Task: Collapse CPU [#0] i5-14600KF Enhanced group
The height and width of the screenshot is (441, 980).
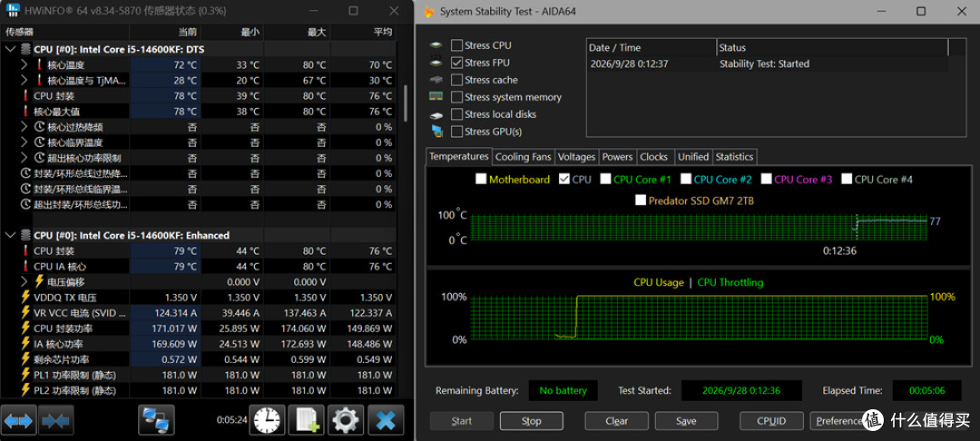Action: point(11,235)
